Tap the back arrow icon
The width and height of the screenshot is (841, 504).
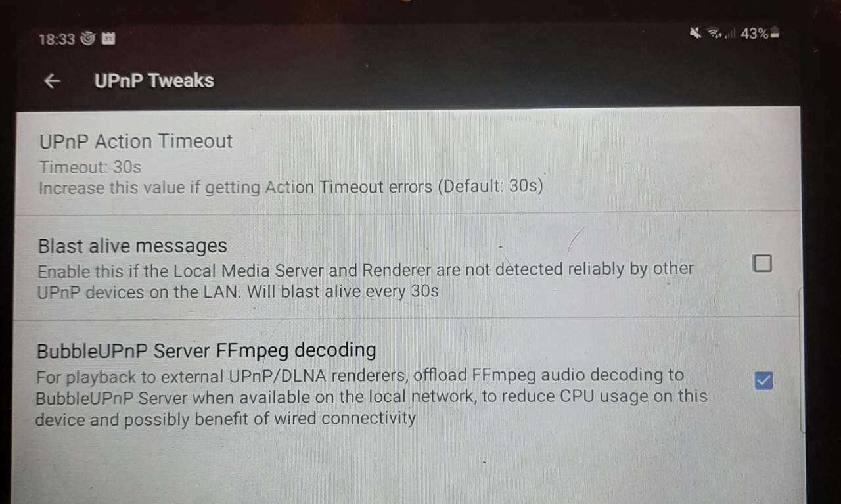click(x=52, y=81)
